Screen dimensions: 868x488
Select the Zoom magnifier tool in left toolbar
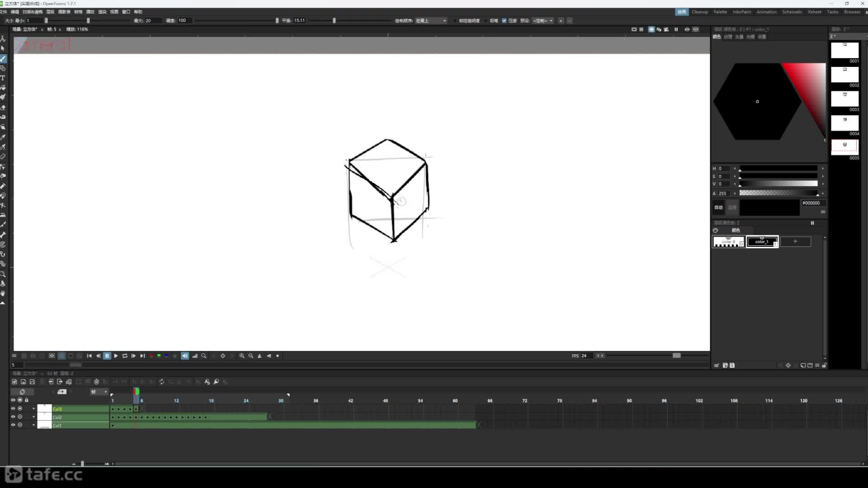click(3, 274)
